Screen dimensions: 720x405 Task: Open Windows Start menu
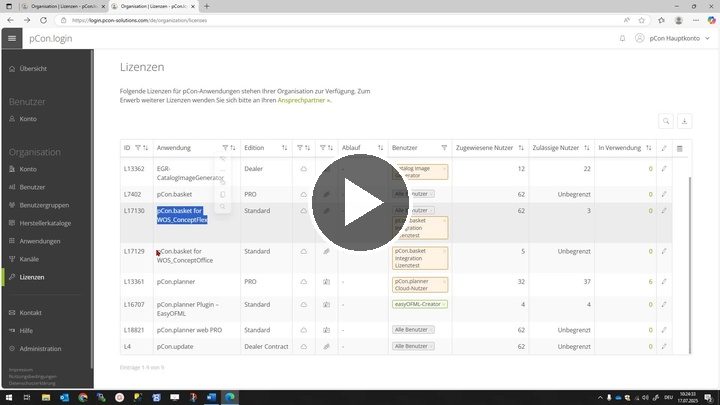pyautogui.click(x=9, y=397)
